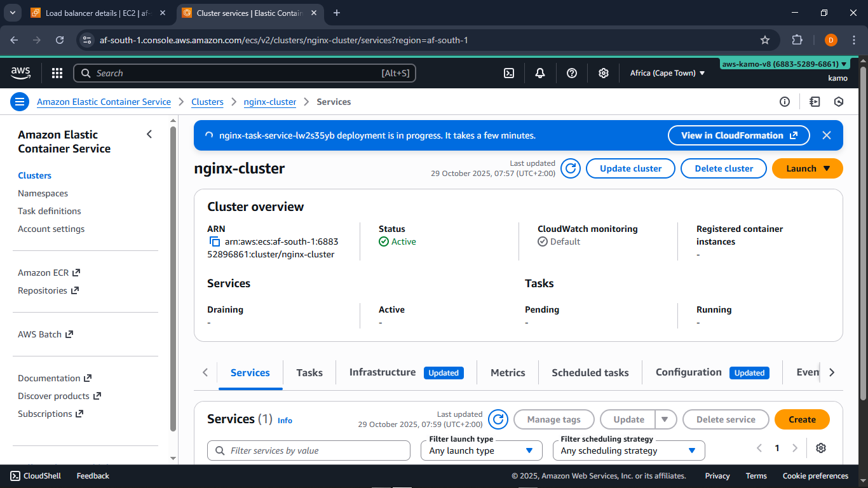Refresh the cluster with the circular refresh icon
The height and width of the screenshot is (488, 868).
click(x=570, y=168)
